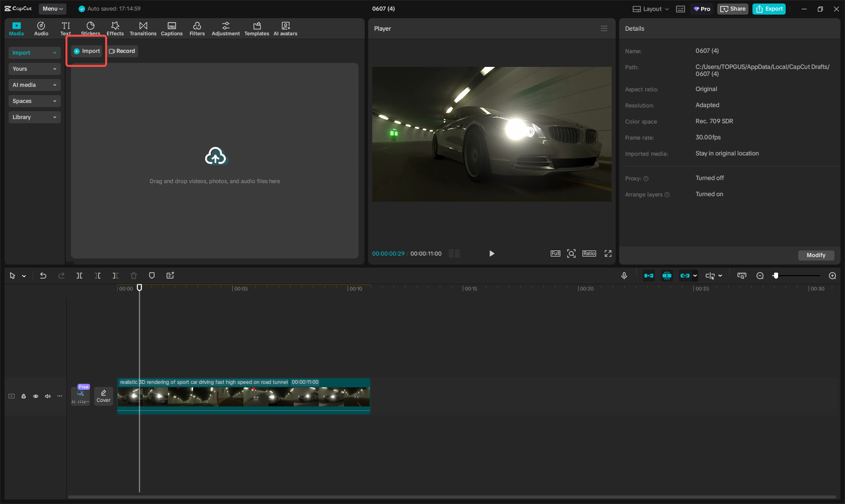Screen dimensions: 845x504
Task: Open the Menu at top left
Action: tap(52, 9)
